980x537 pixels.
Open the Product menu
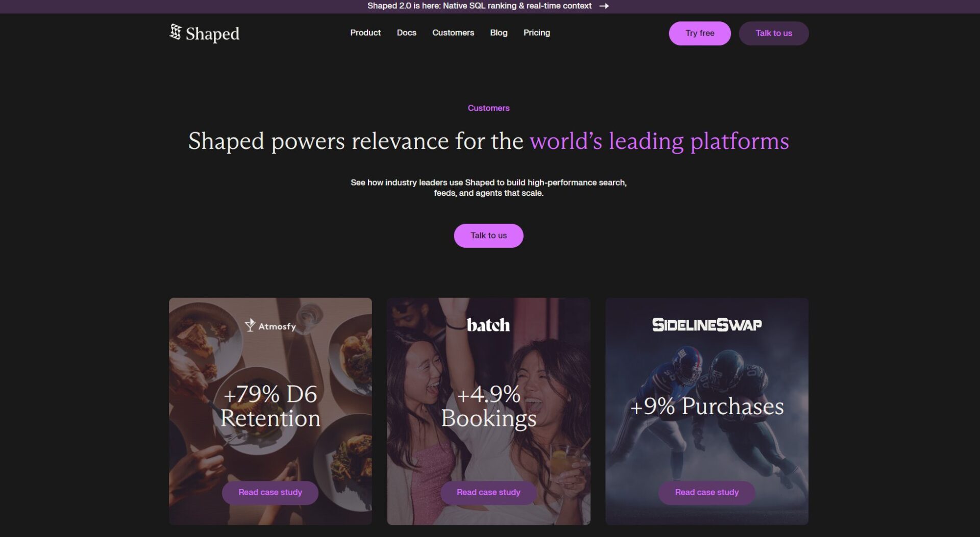point(365,33)
